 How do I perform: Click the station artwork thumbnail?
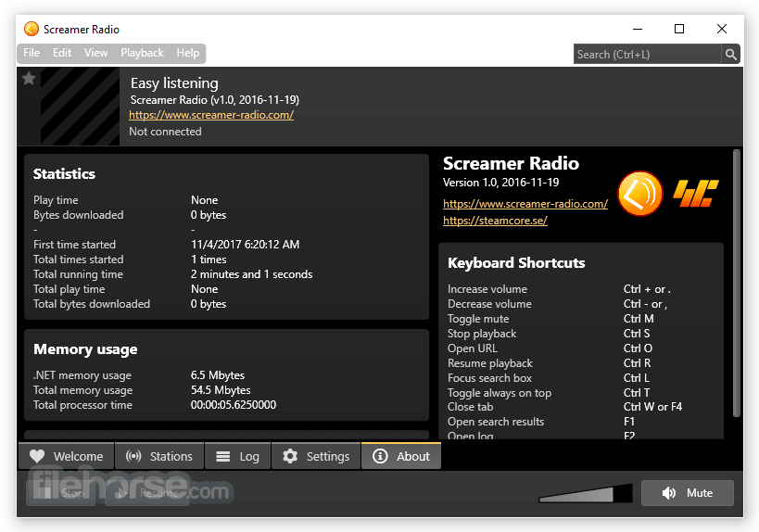(x=80, y=107)
